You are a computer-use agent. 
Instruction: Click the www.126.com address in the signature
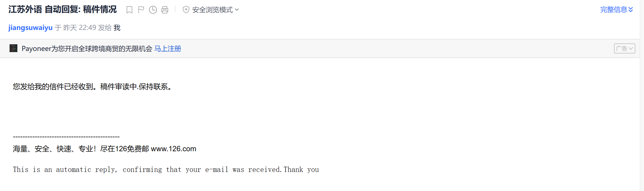point(173,149)
